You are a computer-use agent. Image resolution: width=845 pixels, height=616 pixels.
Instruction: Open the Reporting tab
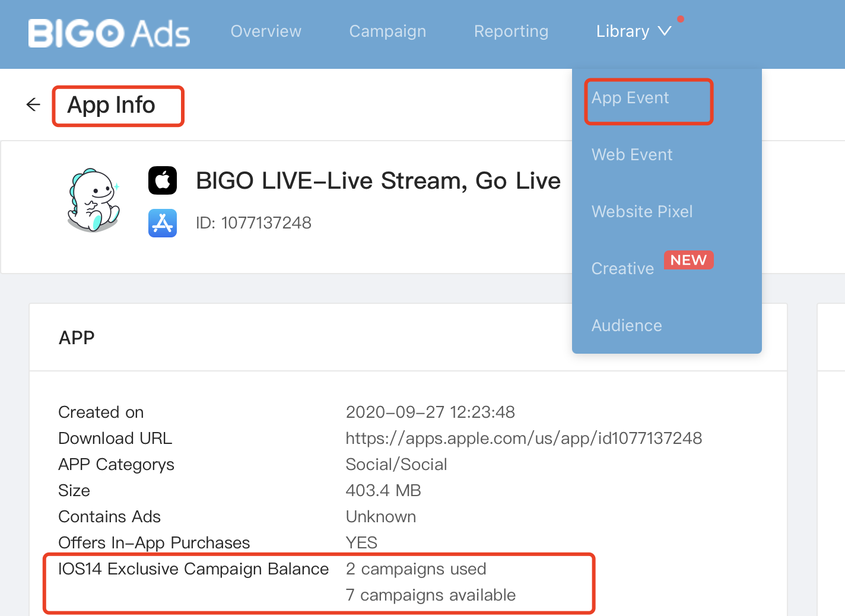coord(511,31)
